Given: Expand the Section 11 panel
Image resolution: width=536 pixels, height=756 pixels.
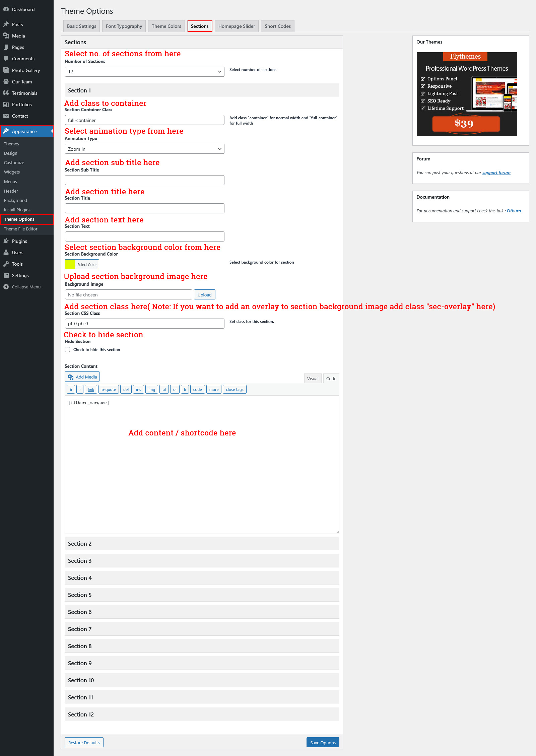Looking at the screenshot, I should point(202,697).
